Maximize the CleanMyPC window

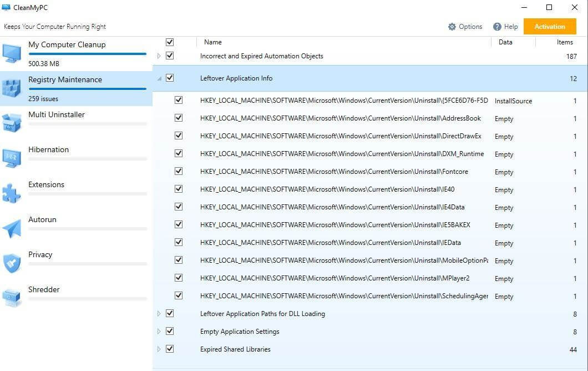(549, 7)
